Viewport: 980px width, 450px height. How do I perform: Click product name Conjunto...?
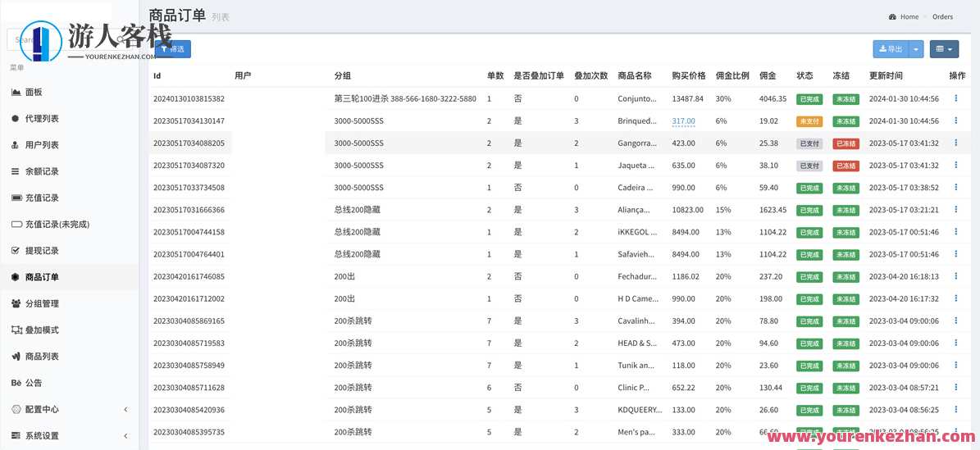click(637, 98)
